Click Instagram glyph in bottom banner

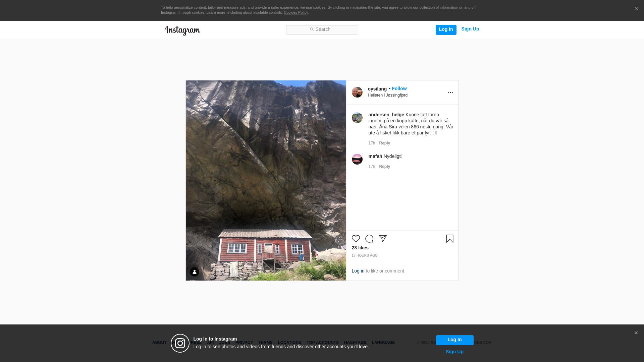[180, 343]
